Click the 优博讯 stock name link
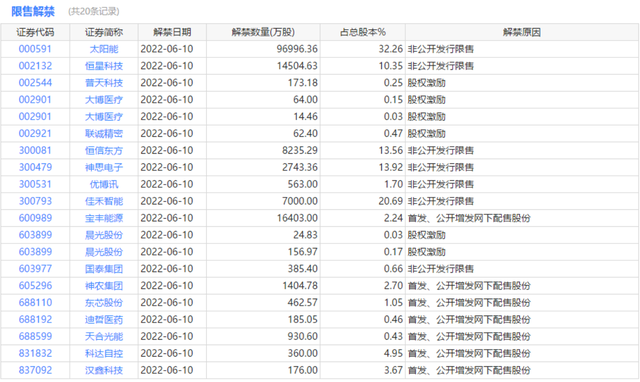The image size is (640, 382). click(x=104, y=184)
